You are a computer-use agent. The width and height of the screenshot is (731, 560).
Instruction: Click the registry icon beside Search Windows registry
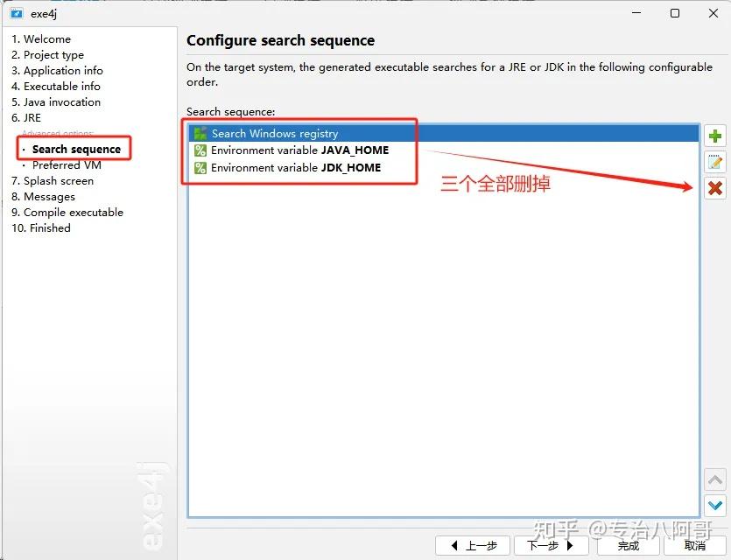199,133
